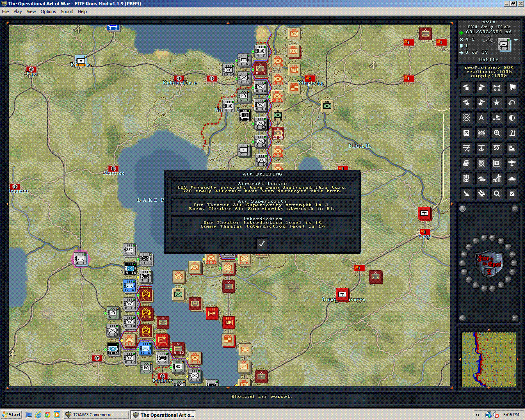The width and height of the screenshot is (525, 420).
Task: Click the 50 percent zoom icon
Action: click(x=496, y=148)
